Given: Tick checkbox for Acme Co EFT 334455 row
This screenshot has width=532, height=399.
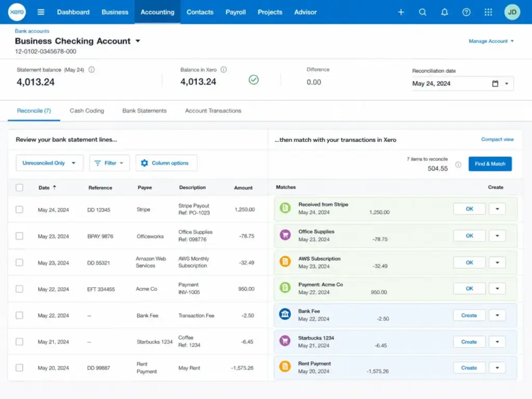Looking at the screenshot, I should click(x=19, y=289).
